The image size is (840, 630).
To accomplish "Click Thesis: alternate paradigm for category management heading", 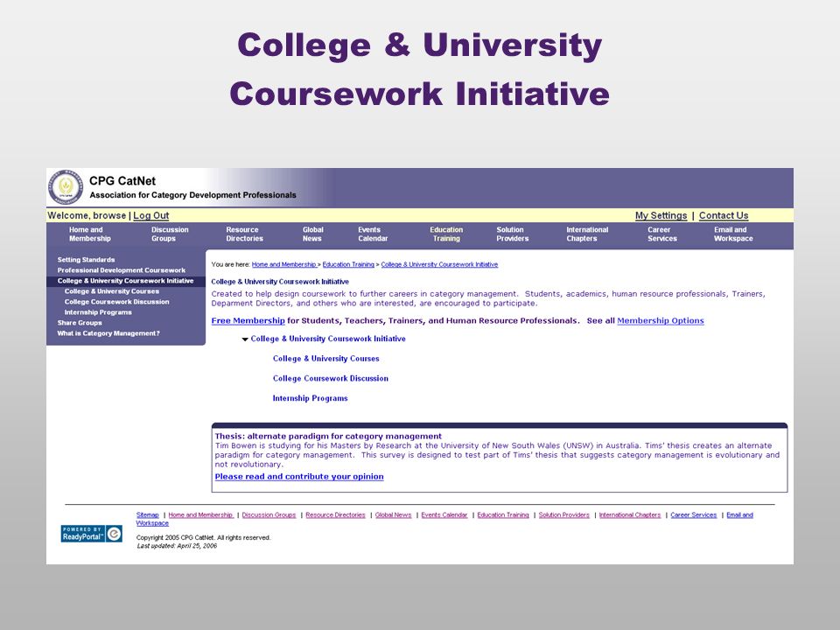I will 328,437.
